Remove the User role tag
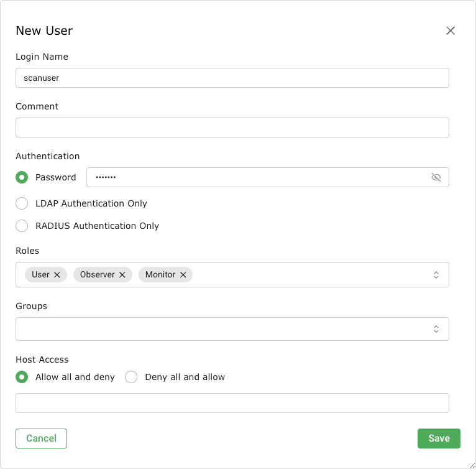The height and width of the screenshot is (469, 476). point(57,274)
